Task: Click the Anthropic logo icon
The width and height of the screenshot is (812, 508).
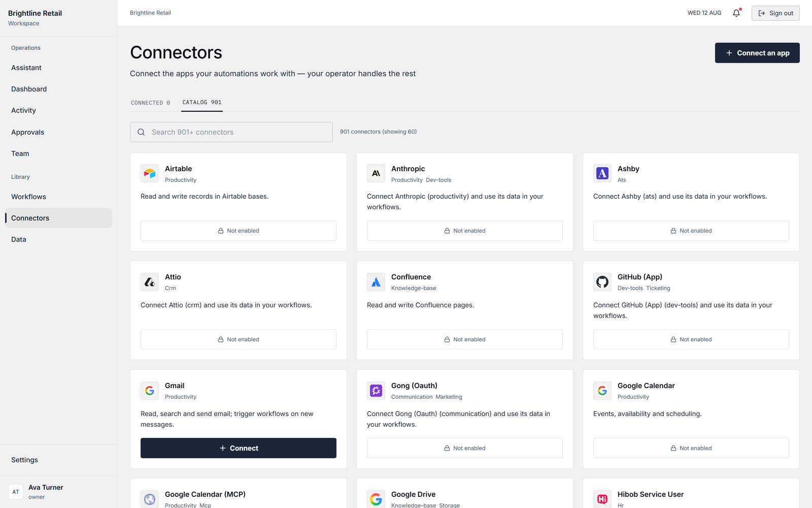Action: click(x=376, y=173)
